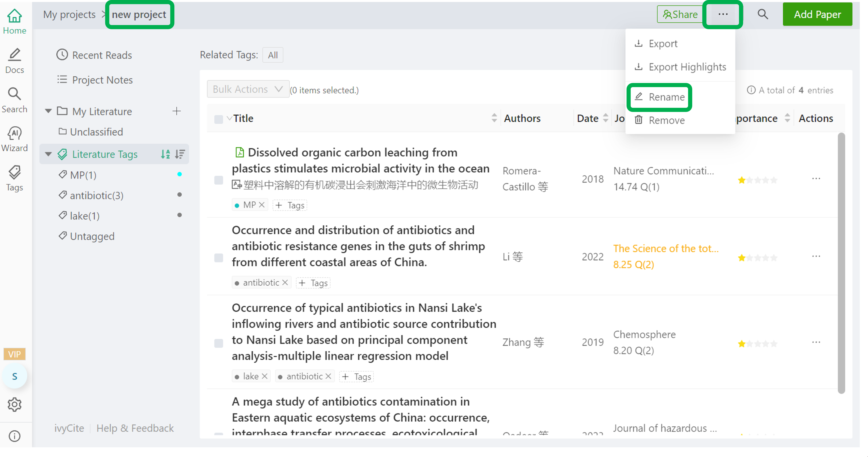
Task: Click the VIP badge
Action: point(14,354)
